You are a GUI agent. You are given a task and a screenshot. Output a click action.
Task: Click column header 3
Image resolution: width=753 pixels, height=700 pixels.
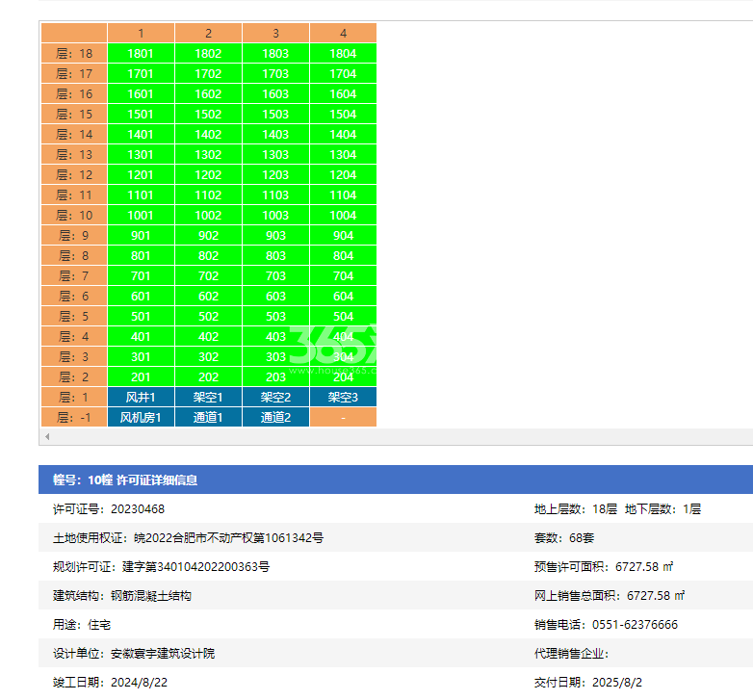tap(275, 33)
